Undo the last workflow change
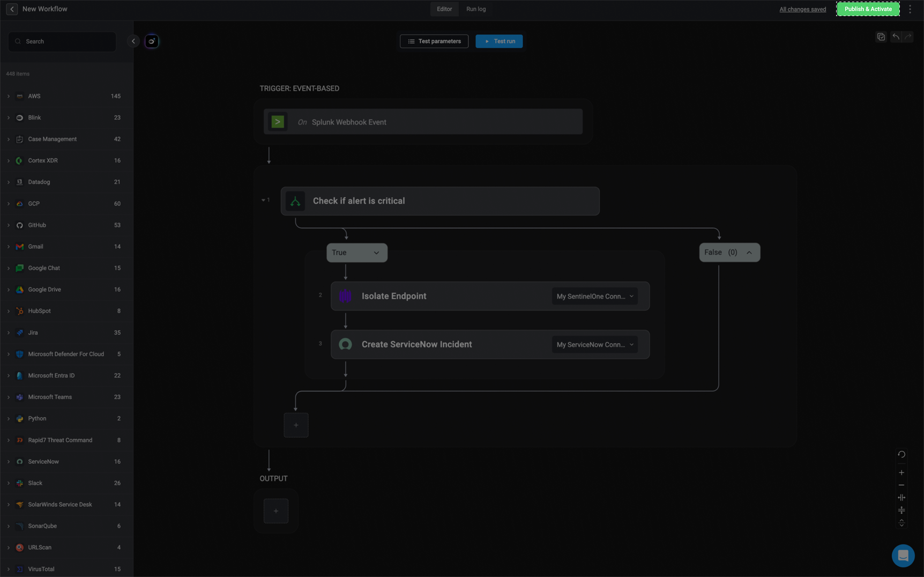The width and height of the screenshot is (924, 577). pyautogui.click(x=896, y=37)
